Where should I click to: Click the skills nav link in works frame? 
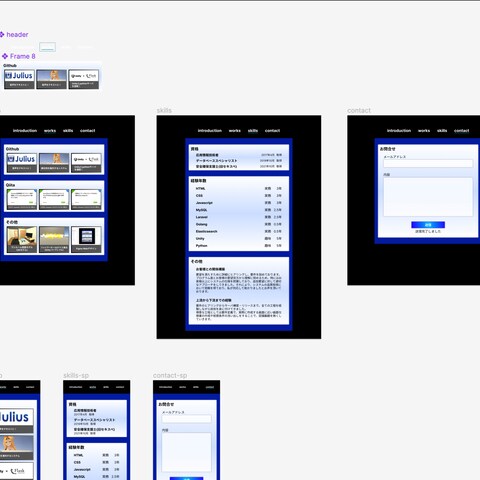(x=68, y=131)
